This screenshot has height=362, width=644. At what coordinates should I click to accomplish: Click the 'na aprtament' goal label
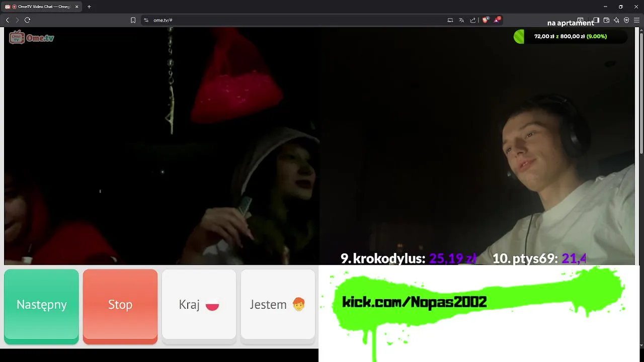pyautogui.click(x=571, y=23)
